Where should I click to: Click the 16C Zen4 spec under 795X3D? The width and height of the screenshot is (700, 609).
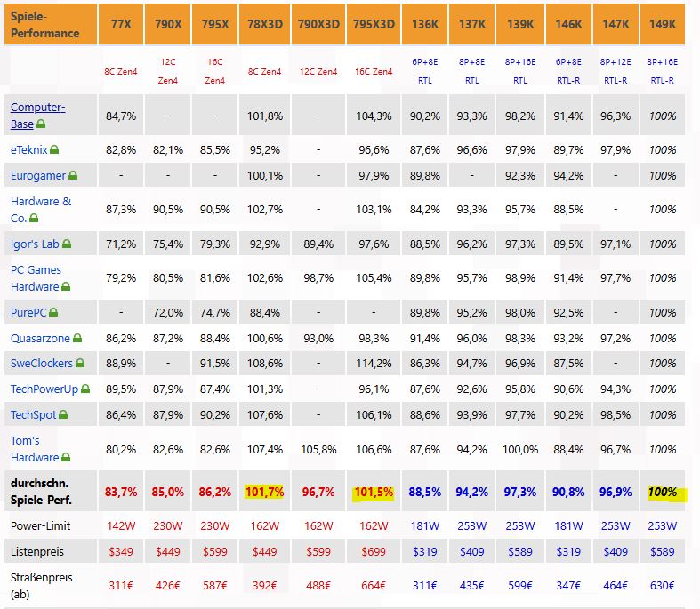(374, 71)
